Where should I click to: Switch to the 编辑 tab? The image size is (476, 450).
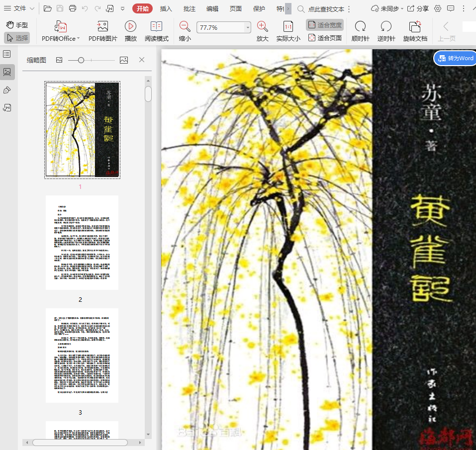point(212,9)
